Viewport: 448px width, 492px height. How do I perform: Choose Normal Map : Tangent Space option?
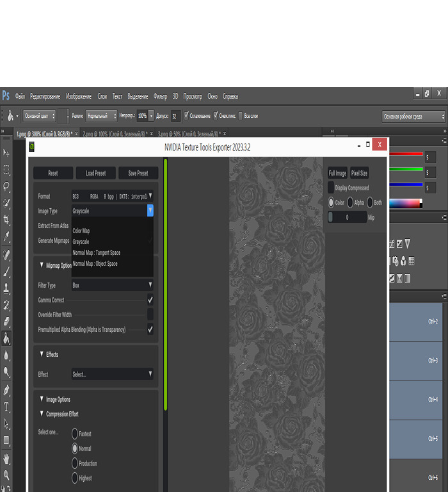pyautogui.click(x=97, y=252)
